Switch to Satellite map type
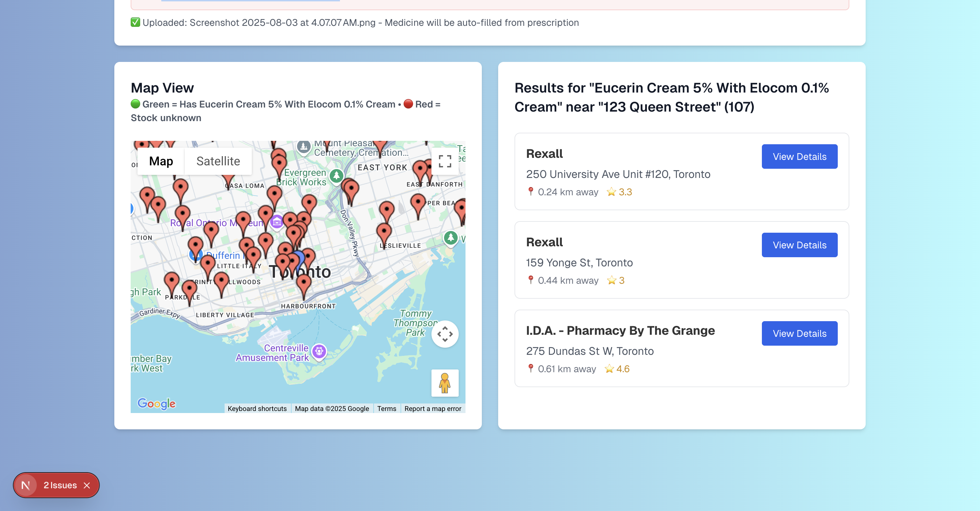The width and height of the screenshot is (980, 511). 218,161
